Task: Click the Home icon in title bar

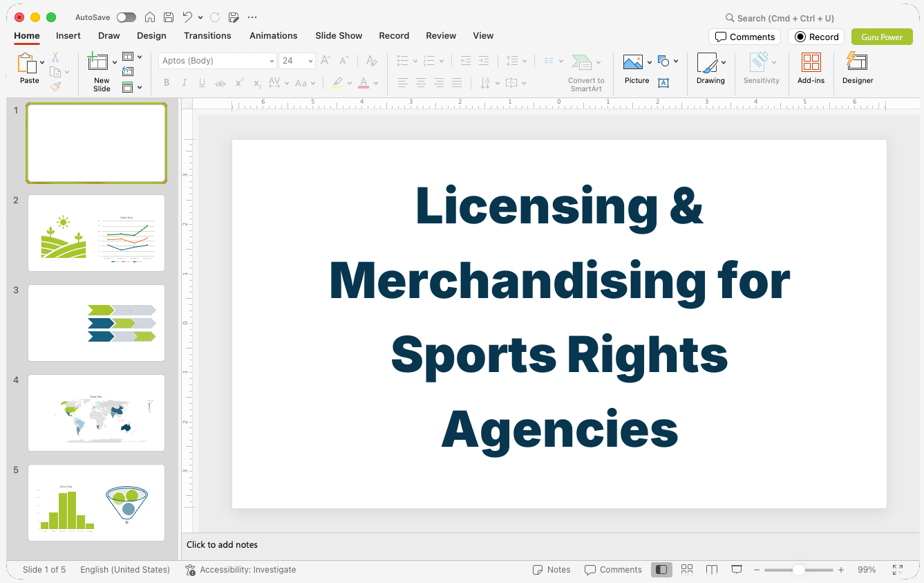Action: pos(149,17)
